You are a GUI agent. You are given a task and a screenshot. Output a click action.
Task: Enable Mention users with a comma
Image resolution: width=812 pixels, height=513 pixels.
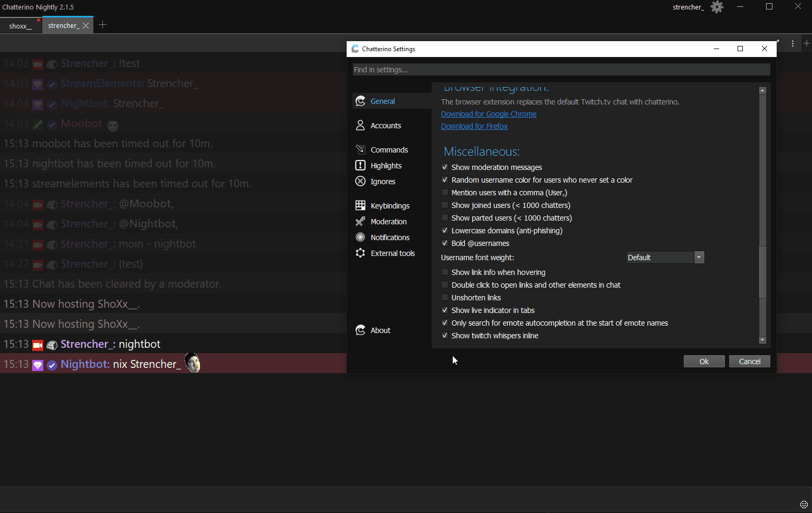[x=445, y=192]
